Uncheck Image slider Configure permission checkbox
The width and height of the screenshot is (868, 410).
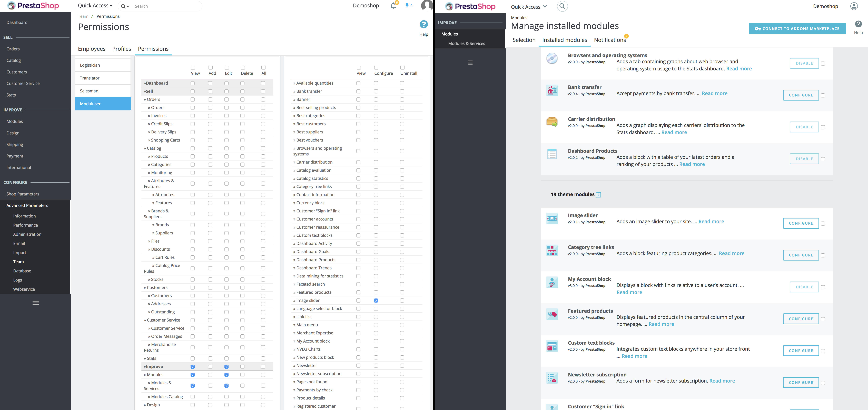(x=376, y=301)
